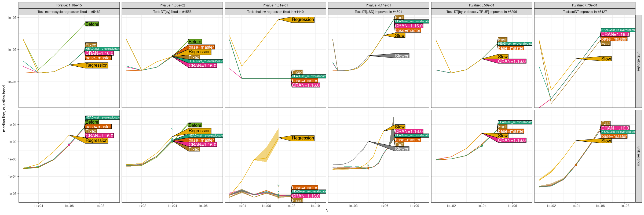Click 'Slow' label in setDT seconds plot
The image size is (644, 215).
coord(606,141)
